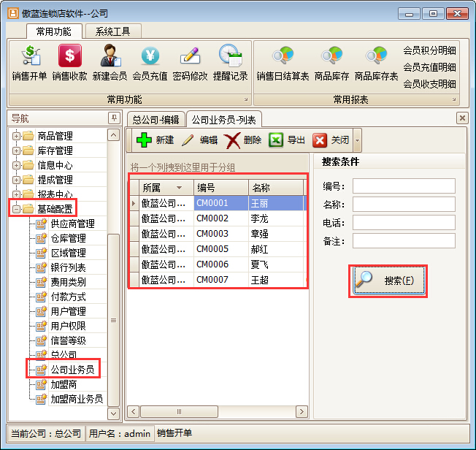Screen dimensions: 476x450
Task: Open the 销售开单 sales order icon
Action: click(29, 57)
